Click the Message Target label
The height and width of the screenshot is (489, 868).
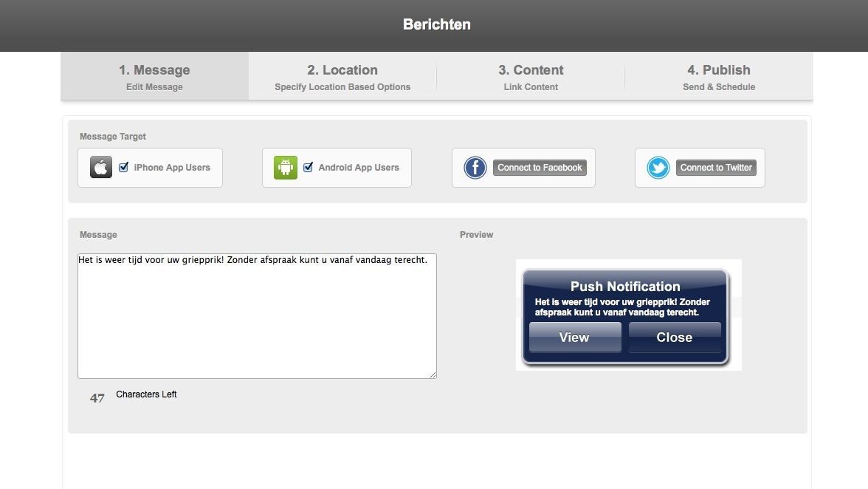click(x=113, y=136)
